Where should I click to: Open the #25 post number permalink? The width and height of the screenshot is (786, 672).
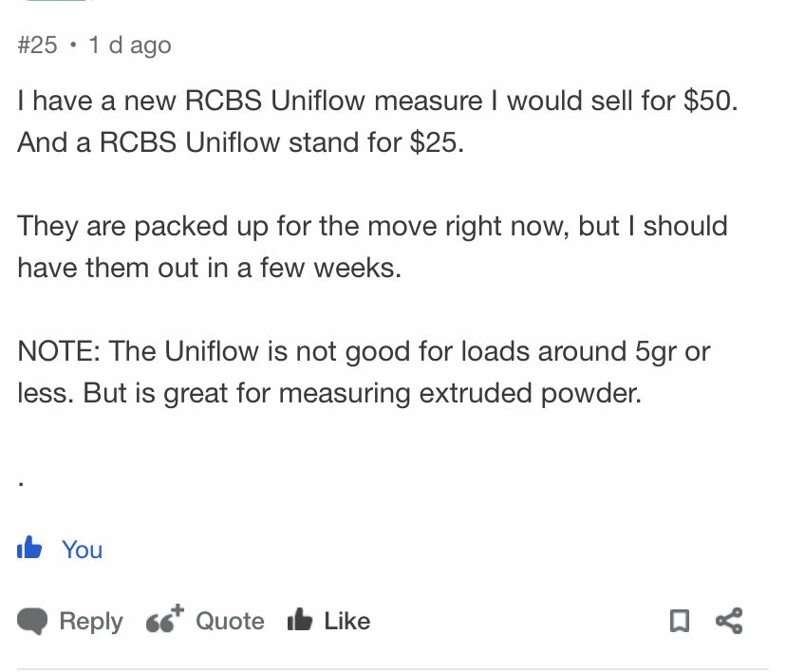pyautogui.click(x=37, y=46)
